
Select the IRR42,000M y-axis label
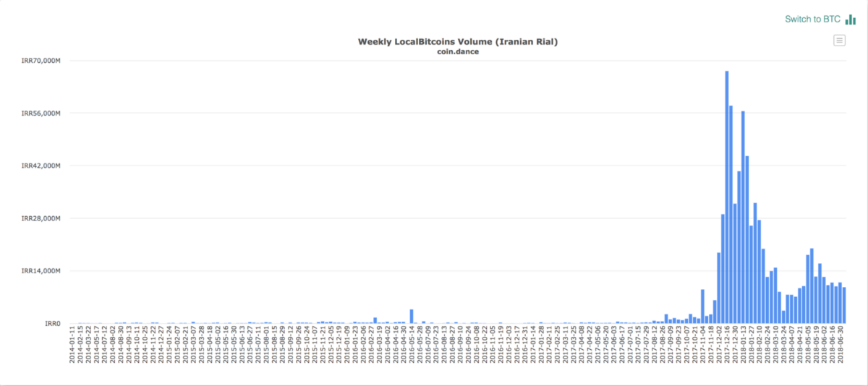click(x=41, y=166)
